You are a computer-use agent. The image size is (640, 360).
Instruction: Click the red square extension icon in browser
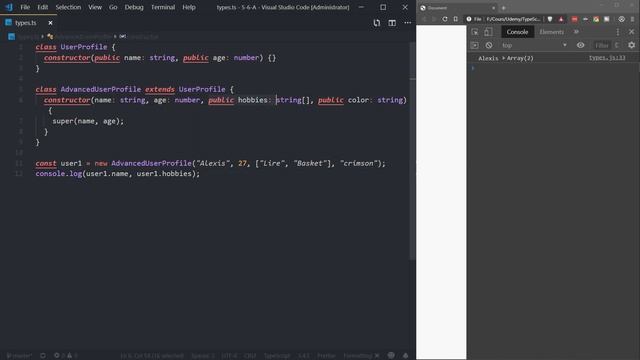[574, 19]
